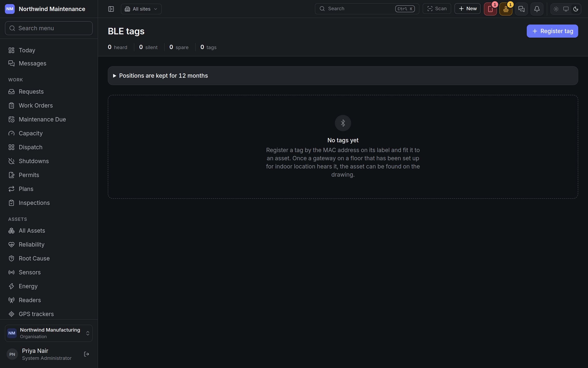This screenshot has width=588, height=368.
Task: Open the All sites dropdown
Action: (141, 9)
